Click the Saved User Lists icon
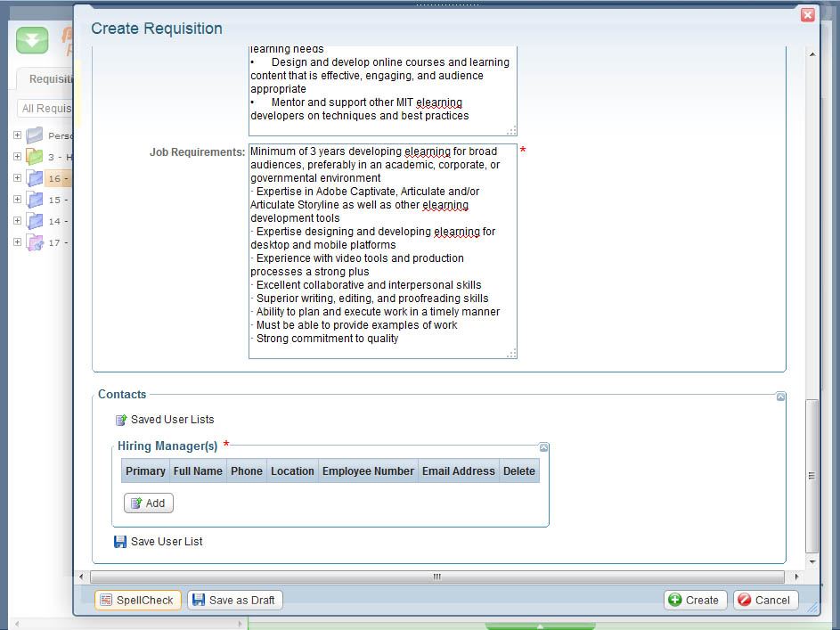 (x=121, y=420)
